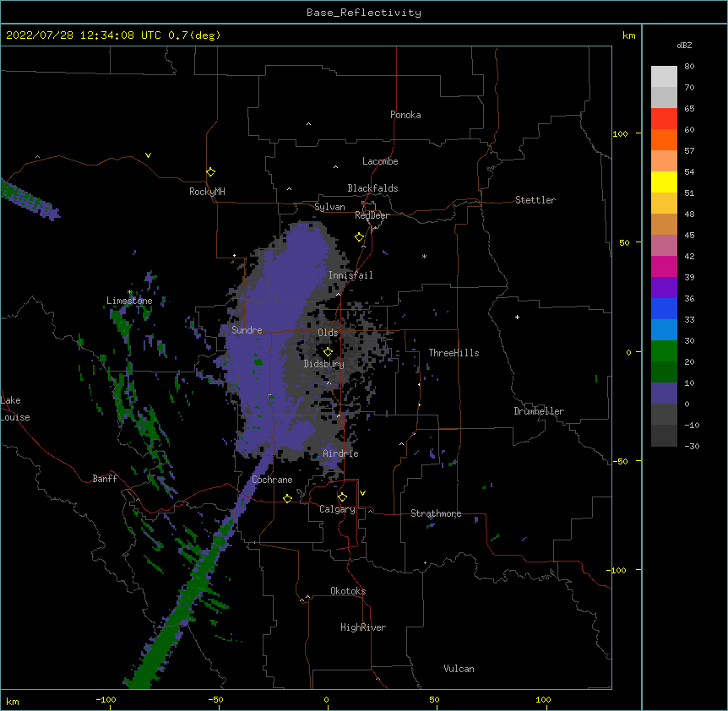Click the green 20 dBZ legend swatch
Viewport: 728px width, 711px height.
[x=664, y=351]
